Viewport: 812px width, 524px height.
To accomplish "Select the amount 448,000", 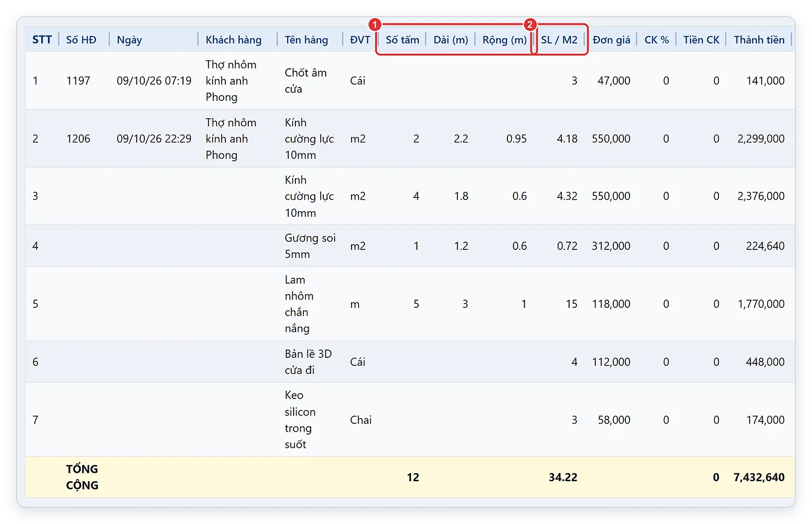I will click(x=765, y=362).
